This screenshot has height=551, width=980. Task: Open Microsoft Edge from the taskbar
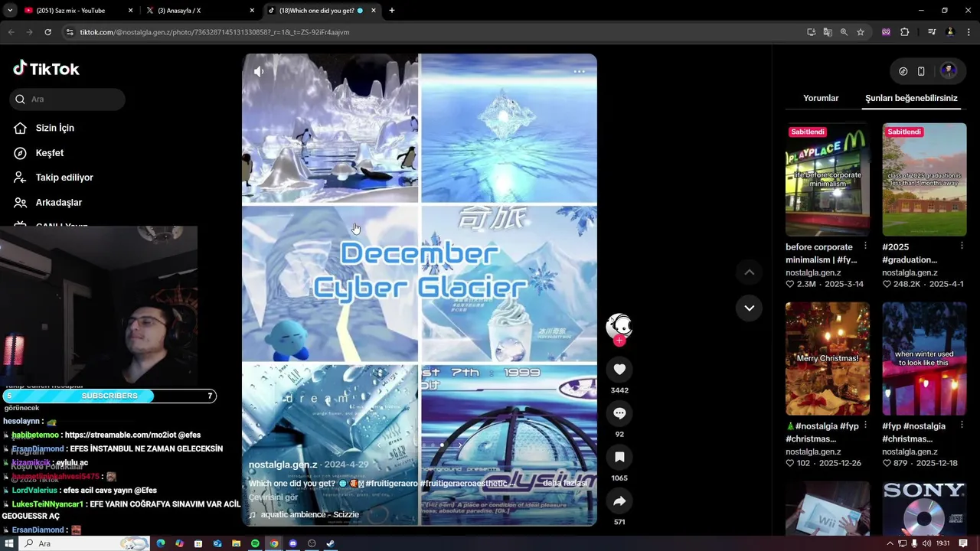coord(161,543)
